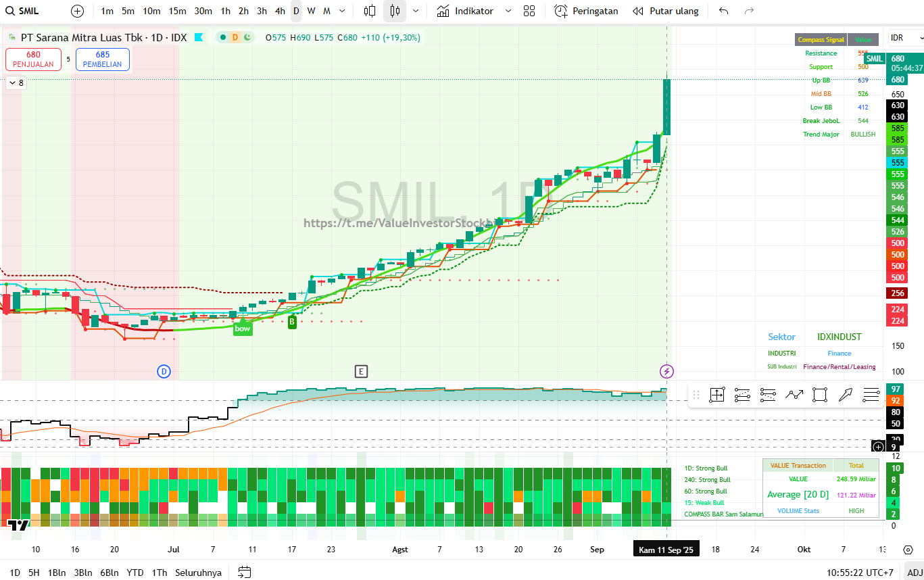924x580 pixels.
Task: Switch to the 10m timeframe
Action: coord(151,11)
